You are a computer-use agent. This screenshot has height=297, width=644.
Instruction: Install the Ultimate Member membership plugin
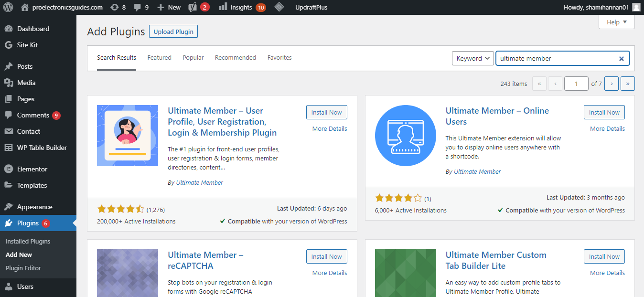tap(326, 112)
